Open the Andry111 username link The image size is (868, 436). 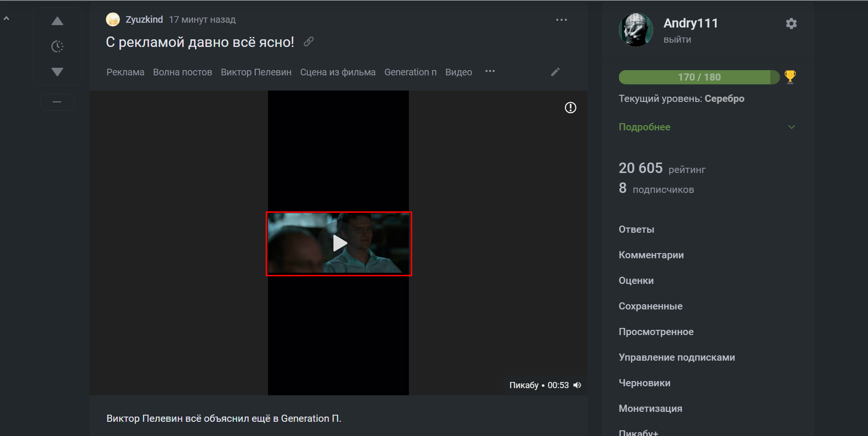691,23
